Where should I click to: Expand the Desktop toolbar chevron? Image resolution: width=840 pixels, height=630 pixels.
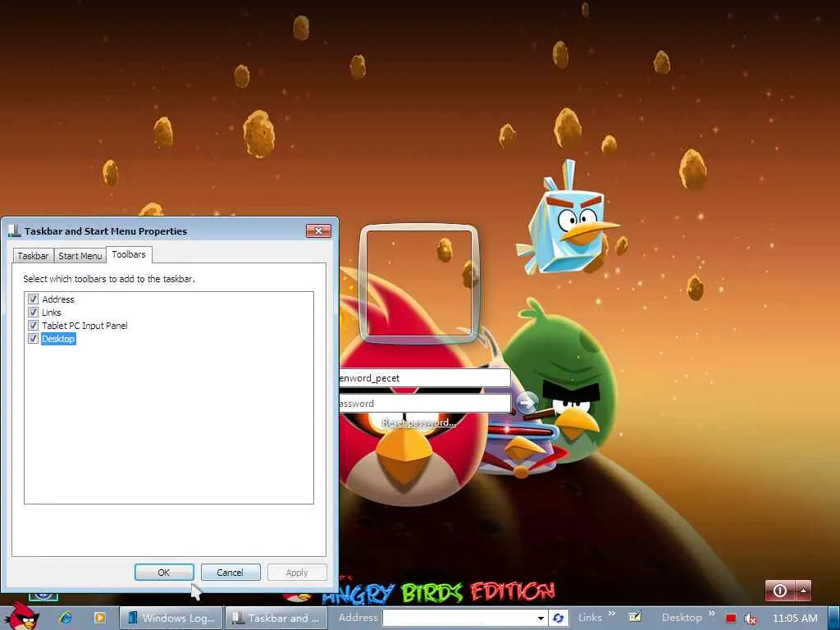click(x=711, y=614)
